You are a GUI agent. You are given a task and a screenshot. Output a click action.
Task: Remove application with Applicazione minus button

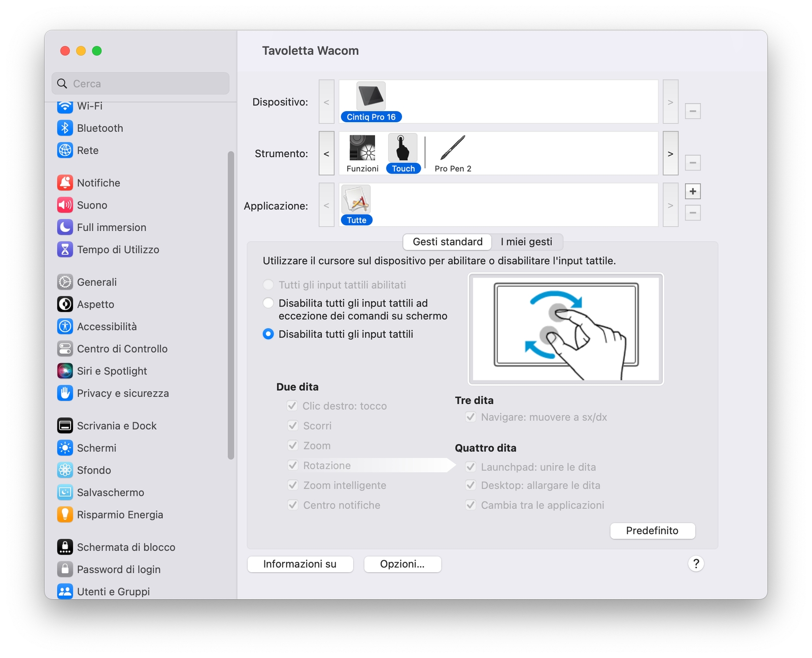[x=693, y=213]
